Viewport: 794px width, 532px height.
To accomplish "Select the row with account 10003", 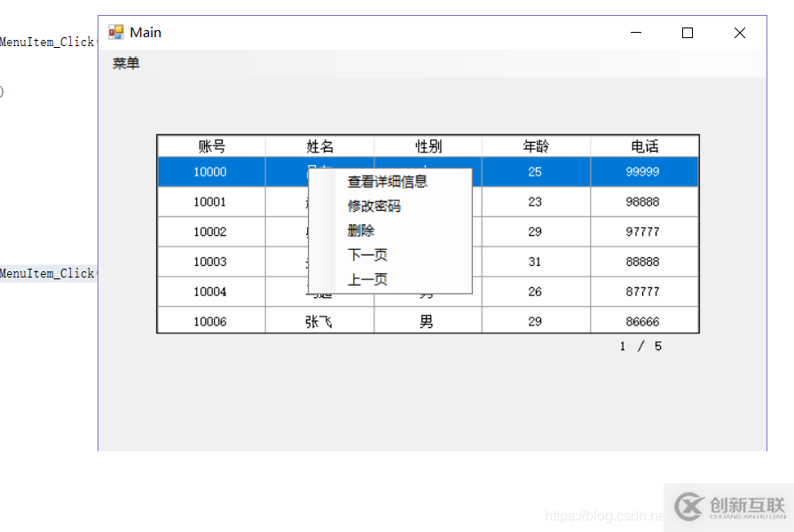I will (210, 261).
